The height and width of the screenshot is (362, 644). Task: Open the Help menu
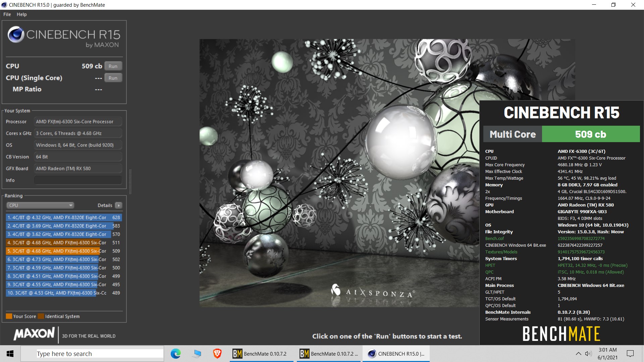22,14
